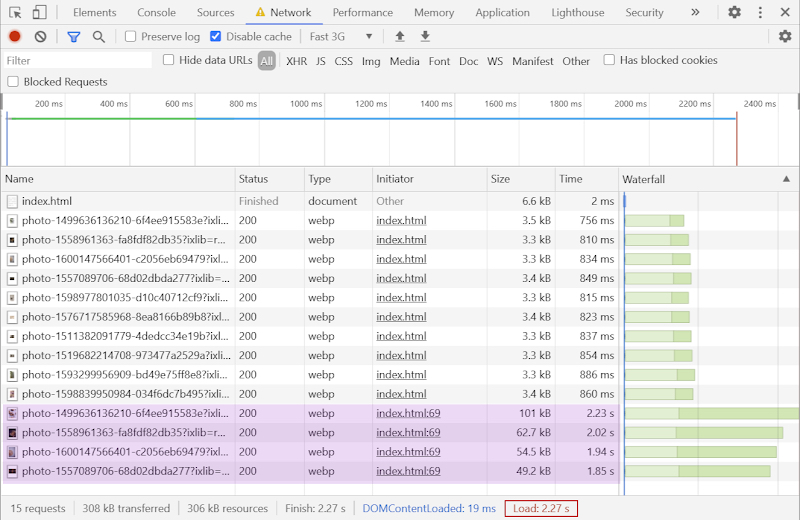Open the network search magnifier
800x520 pixels.
[99, 36]
